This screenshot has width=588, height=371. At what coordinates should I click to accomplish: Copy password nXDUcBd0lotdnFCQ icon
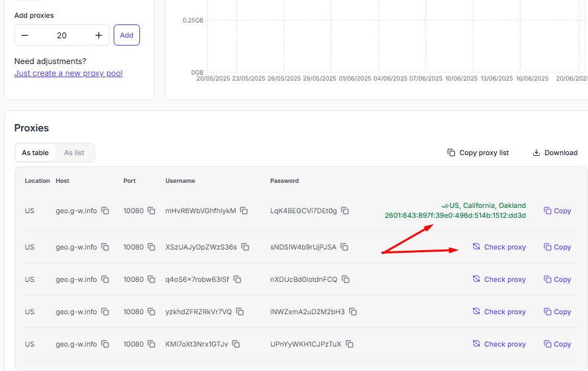346,279
